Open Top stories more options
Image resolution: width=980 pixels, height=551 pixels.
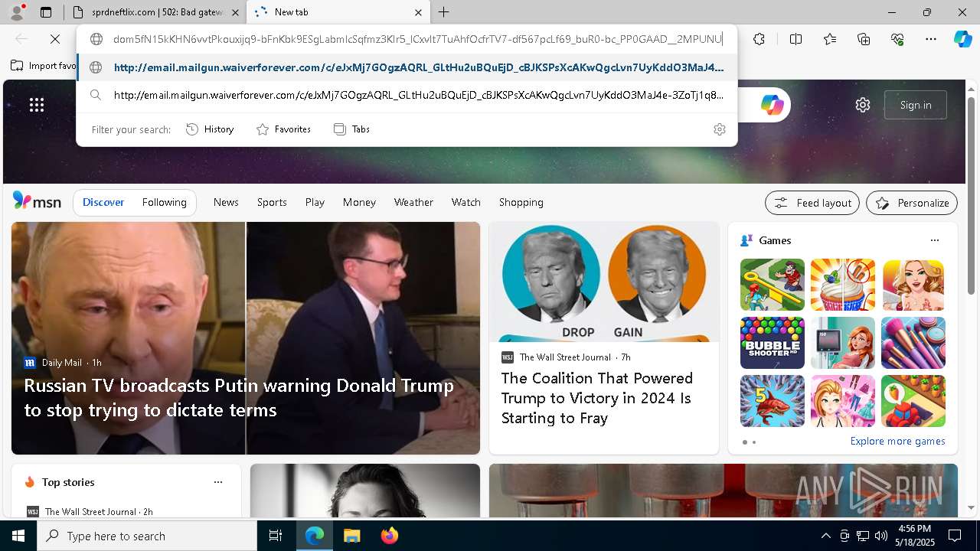coord(218,482)
